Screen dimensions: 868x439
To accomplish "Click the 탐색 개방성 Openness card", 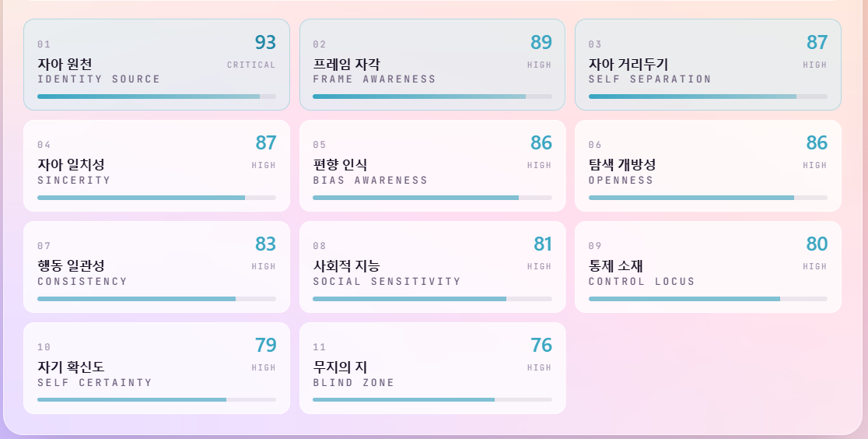I will (708, 166).
